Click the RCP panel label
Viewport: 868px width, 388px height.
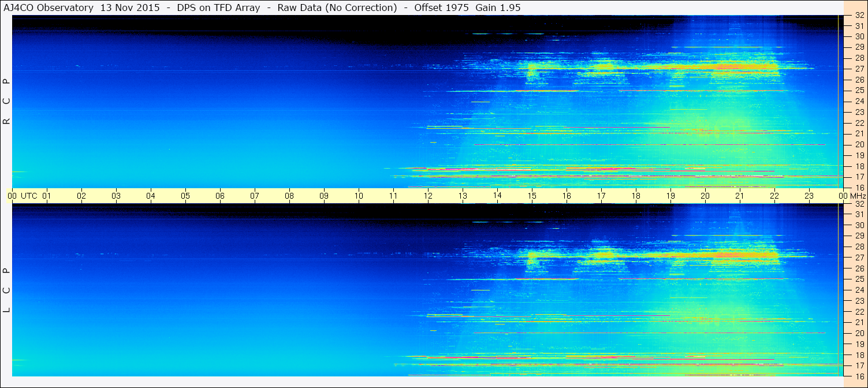click(6, 102)
